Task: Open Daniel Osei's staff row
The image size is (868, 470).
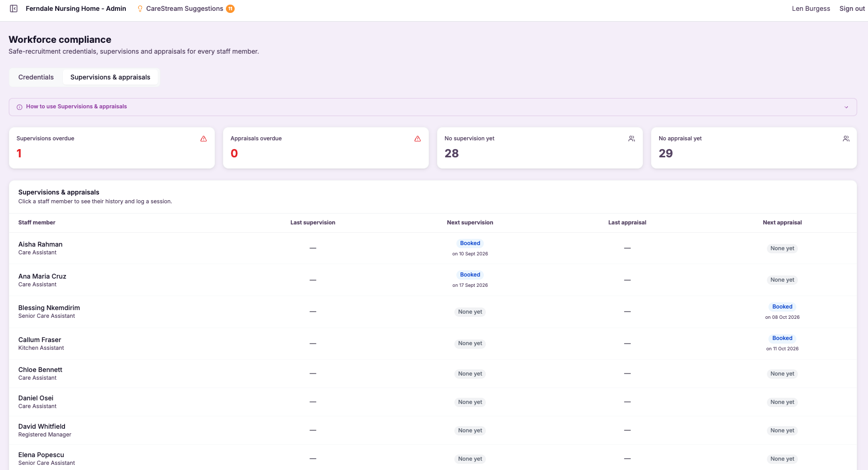Action: 433,402
